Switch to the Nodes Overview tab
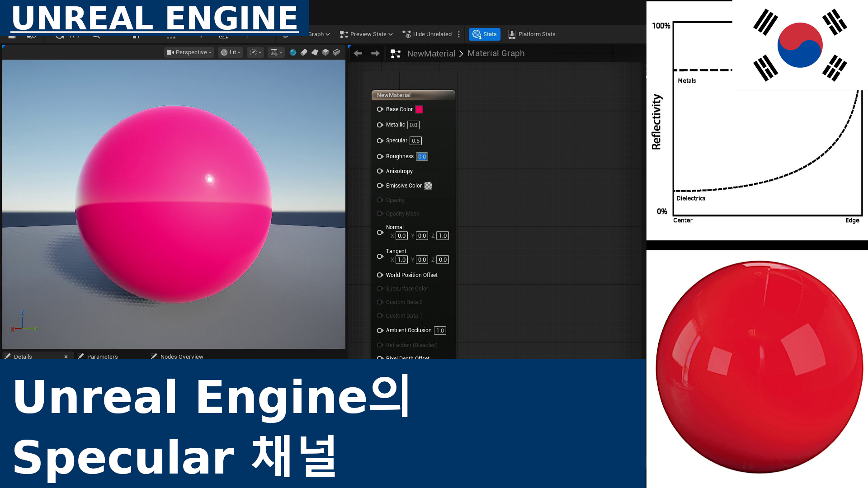This screenshot has width=868, height=488. [x=177, y=357]
